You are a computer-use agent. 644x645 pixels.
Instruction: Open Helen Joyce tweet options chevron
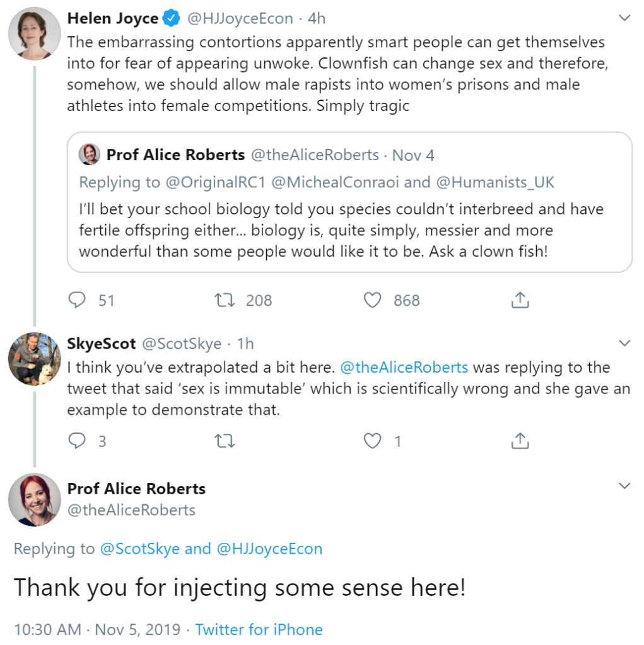tap(624, 18)
